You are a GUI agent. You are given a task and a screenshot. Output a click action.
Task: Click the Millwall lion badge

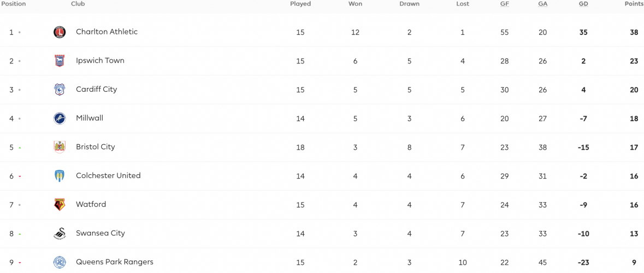click(60, 118)
